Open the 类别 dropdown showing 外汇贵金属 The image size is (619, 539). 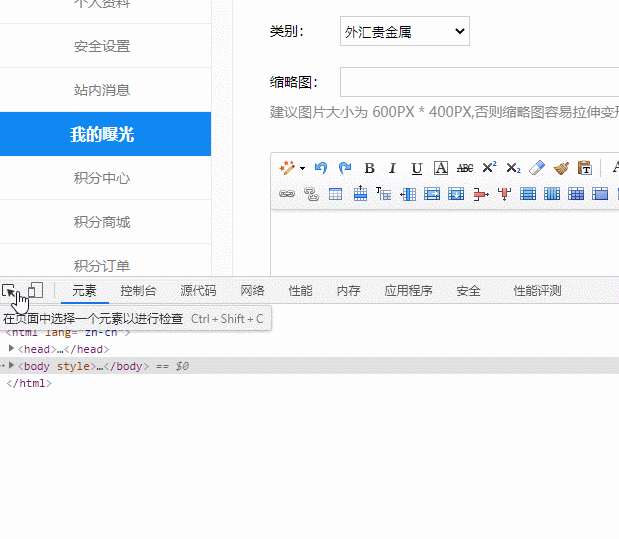point(404,32)
